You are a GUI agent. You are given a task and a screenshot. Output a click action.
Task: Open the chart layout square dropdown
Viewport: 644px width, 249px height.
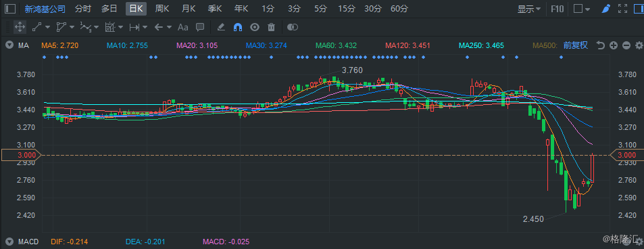pyautogui.click(x=582, y=9)
